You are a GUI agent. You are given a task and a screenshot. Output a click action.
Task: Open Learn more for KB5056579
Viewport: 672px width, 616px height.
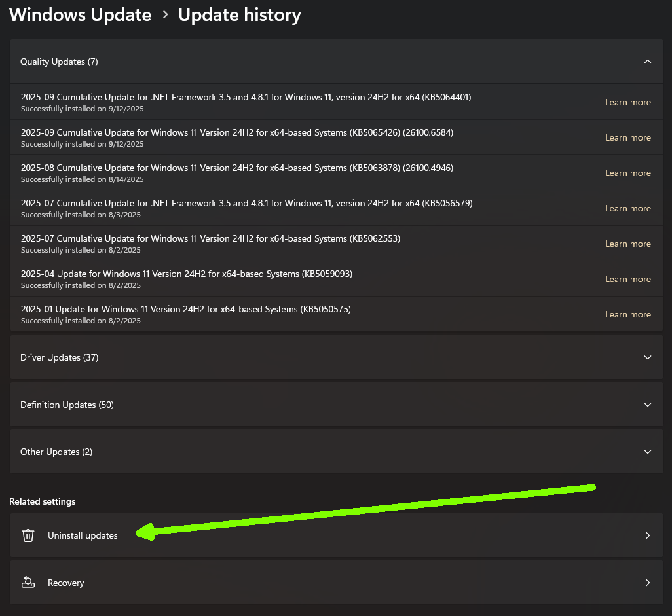628,208
